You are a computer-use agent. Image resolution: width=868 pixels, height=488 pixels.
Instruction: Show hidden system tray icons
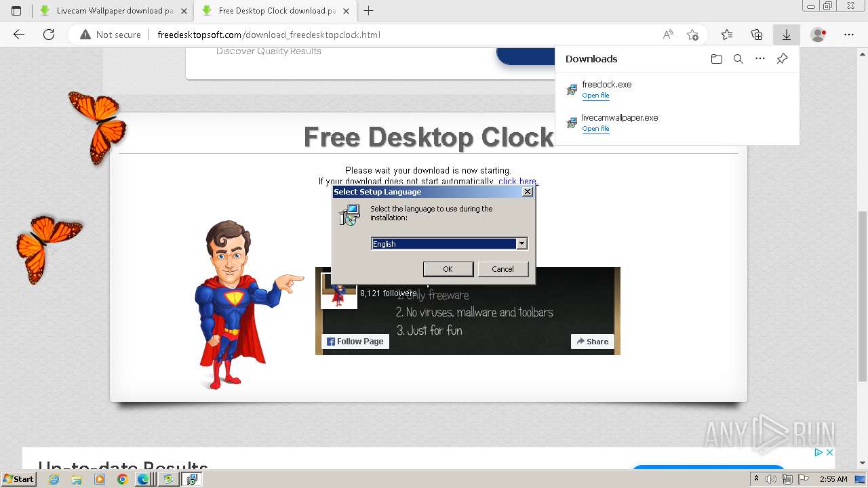(756, 479)
